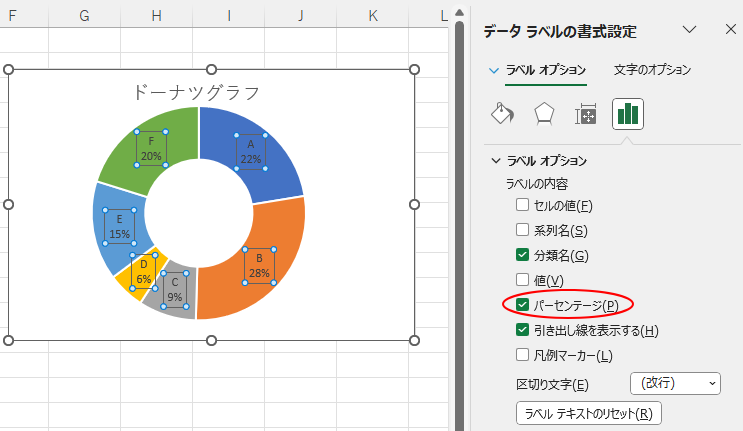Enable the 系列名 checkbox

click(522, 230)
